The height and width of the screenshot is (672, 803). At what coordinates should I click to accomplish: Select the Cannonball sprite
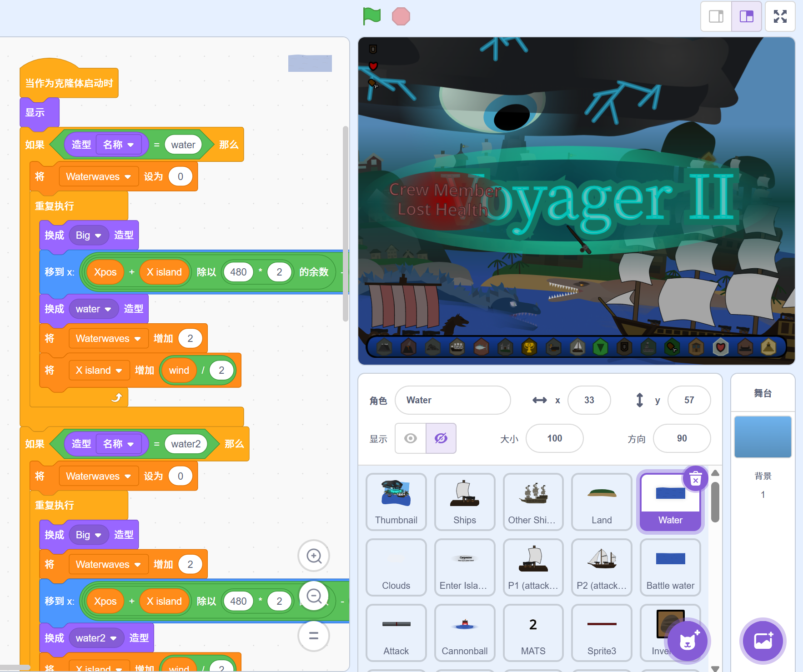point(464,632)
